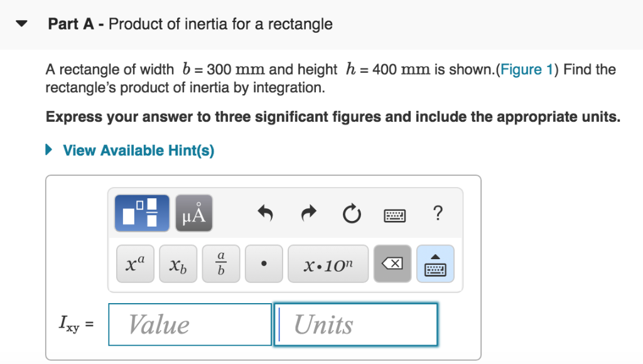Viewport: 643px width, 364px height.
Task: Click the View Available Hint(s) link text
Action: coord(138,150)
